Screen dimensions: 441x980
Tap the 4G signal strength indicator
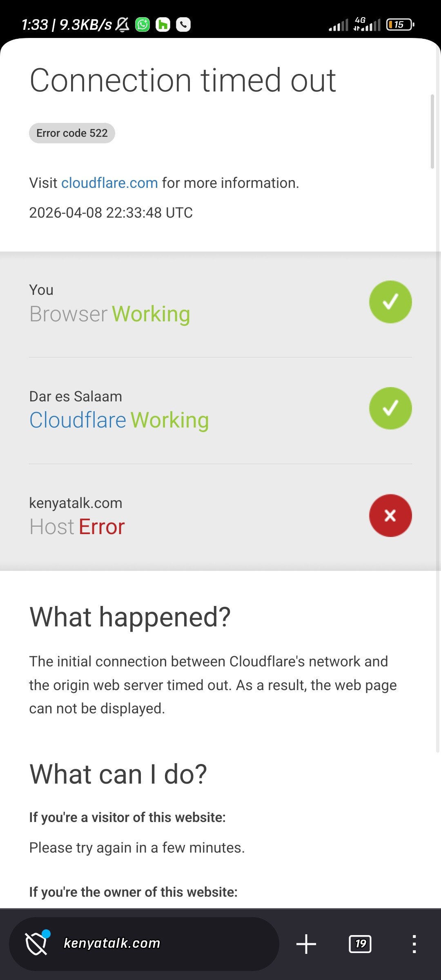pos(367,24)
